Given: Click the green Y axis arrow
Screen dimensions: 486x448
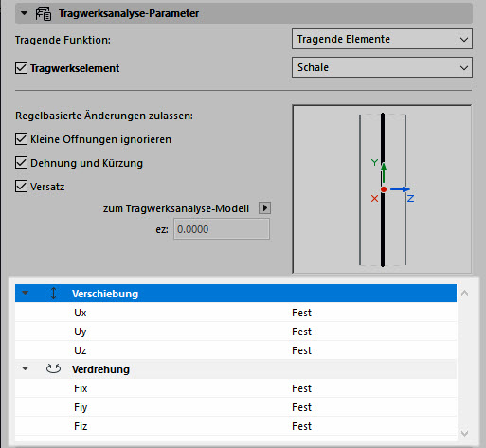Looking at the screenshot, I should click(x=384, y=173).
